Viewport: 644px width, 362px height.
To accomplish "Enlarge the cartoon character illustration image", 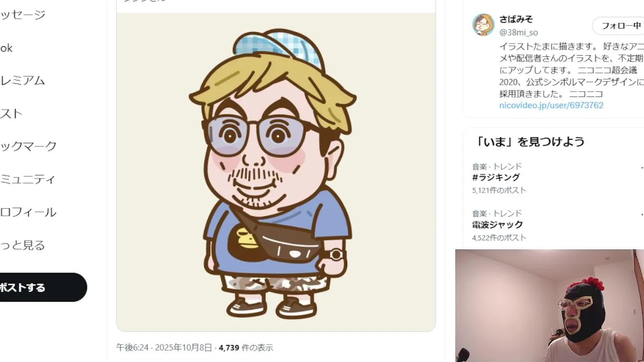I will [276, 172].
